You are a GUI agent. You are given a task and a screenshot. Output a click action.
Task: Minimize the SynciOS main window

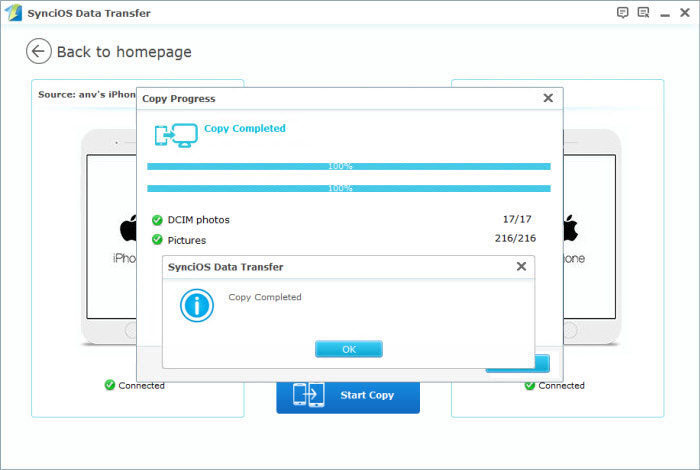pyautogui.click(x=665, y=15)
